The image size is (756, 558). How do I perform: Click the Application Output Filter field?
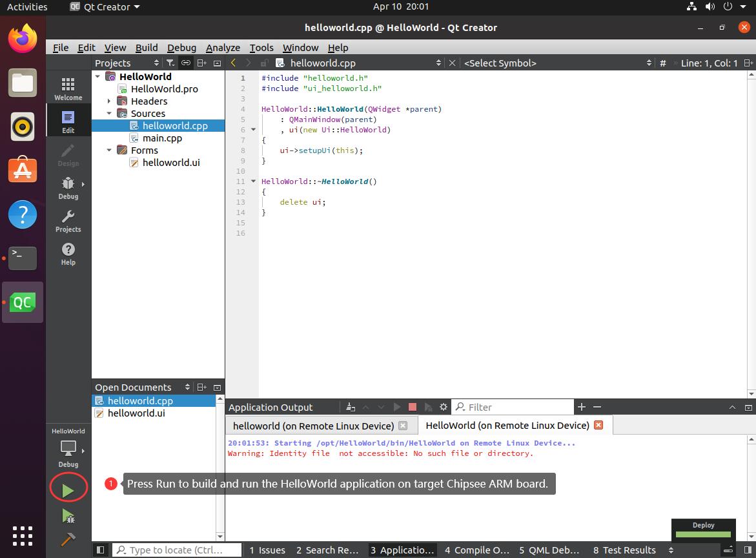(513, 407)
